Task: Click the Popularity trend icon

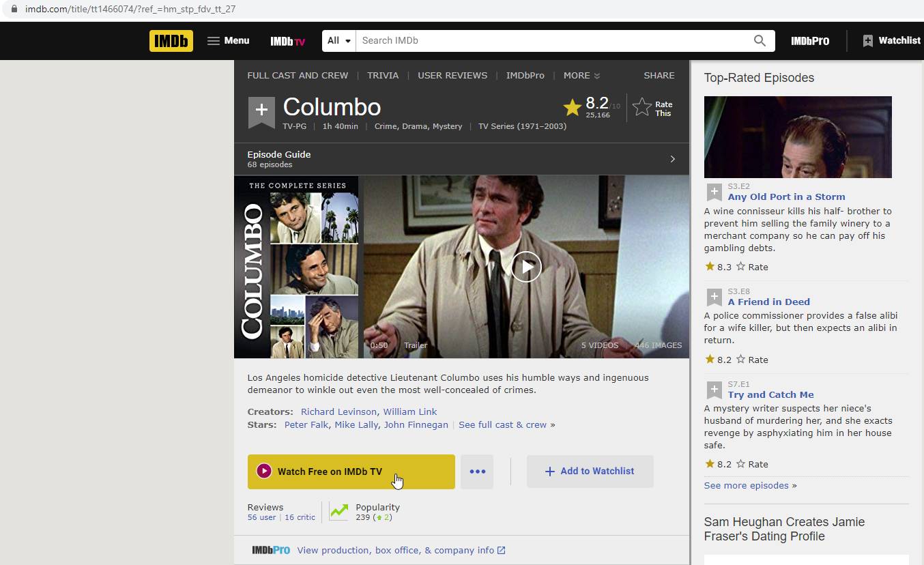Action: pyautogui.click(x=338, y=512)
